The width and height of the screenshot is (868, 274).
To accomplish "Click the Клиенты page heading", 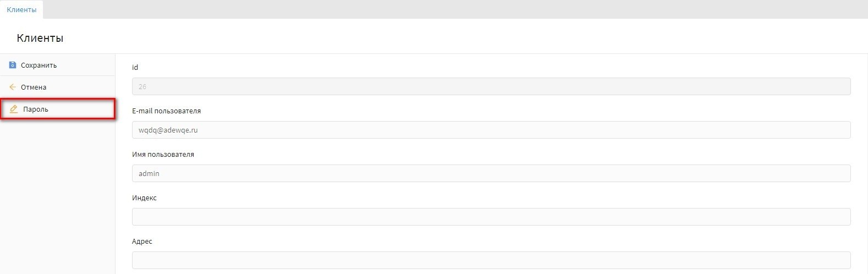I will (40, 38).
